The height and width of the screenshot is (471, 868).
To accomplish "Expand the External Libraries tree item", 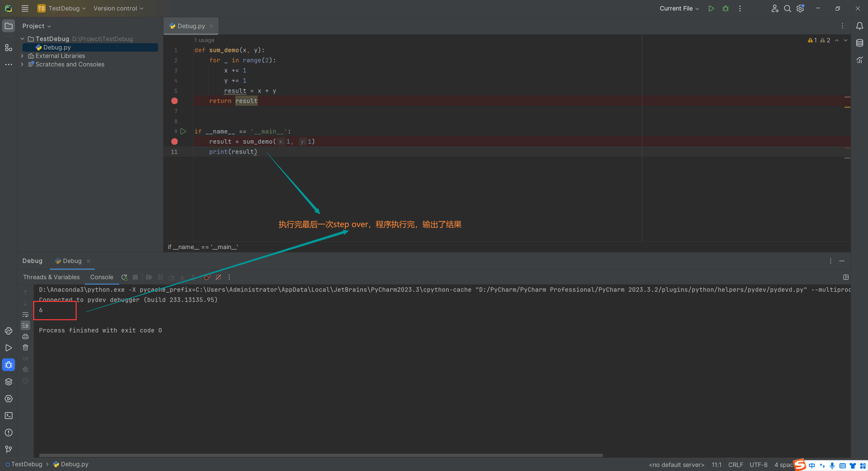I will (x=21, y=56).
